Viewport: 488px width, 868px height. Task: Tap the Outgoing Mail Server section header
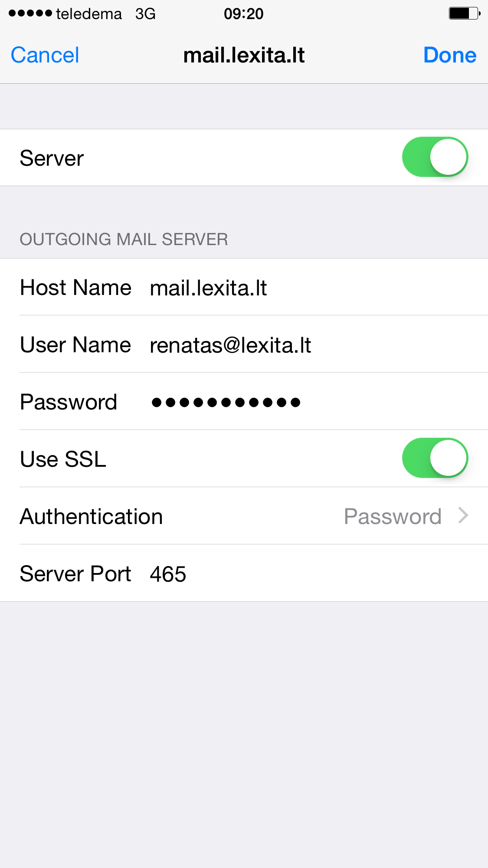tap(124, 239)
